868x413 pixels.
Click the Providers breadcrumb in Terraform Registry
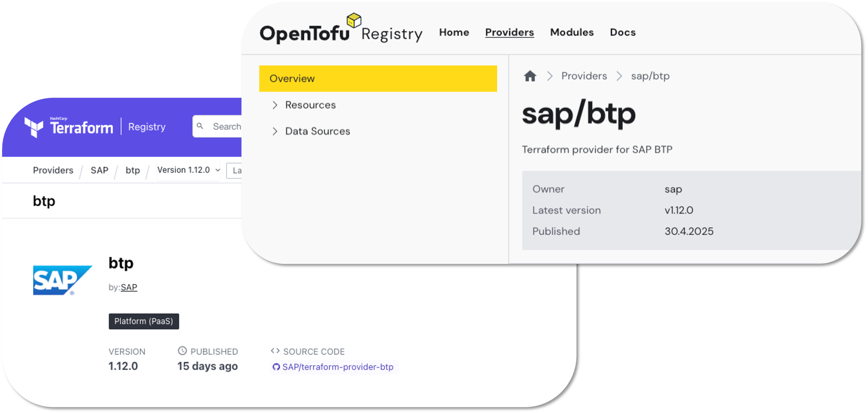point(53,170)
